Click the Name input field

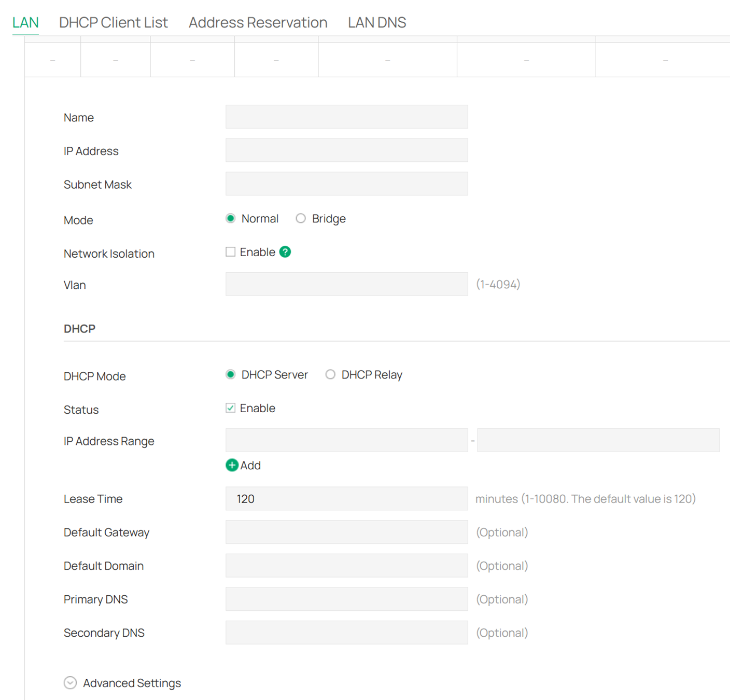(x=346, y=117)
